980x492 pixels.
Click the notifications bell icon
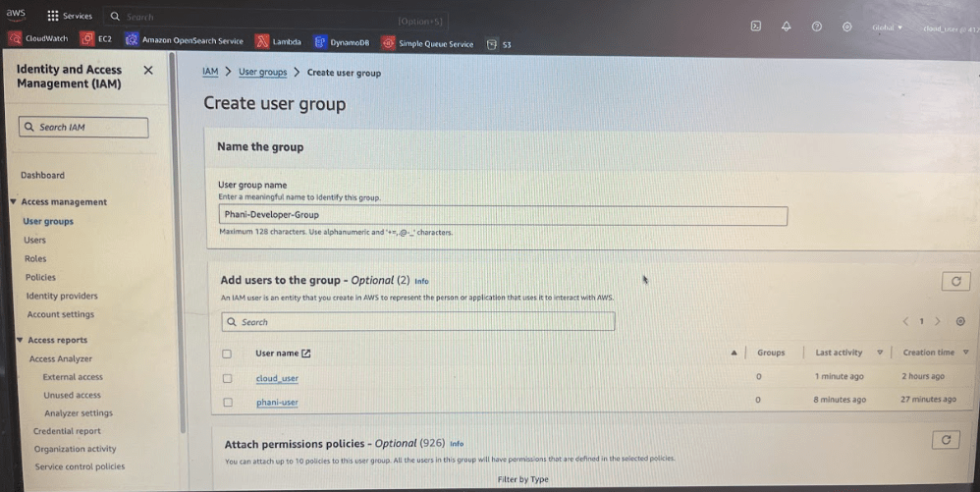pos(786,27)
